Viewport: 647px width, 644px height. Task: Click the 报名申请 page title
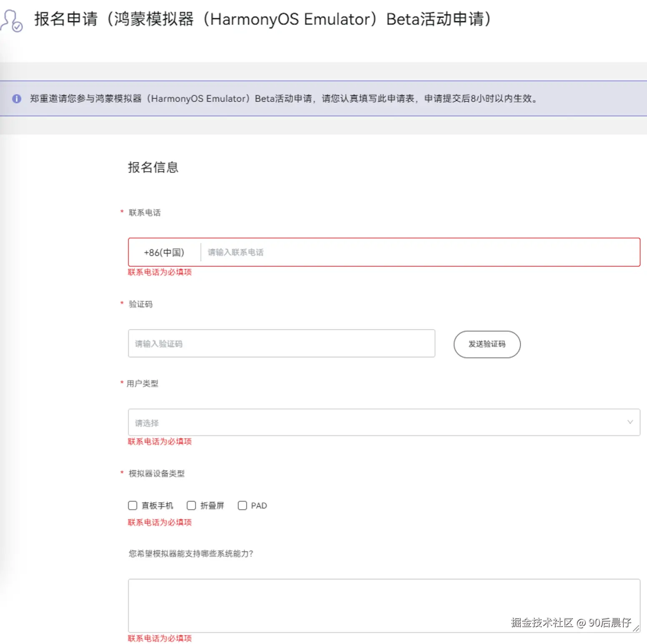[263, 19]
